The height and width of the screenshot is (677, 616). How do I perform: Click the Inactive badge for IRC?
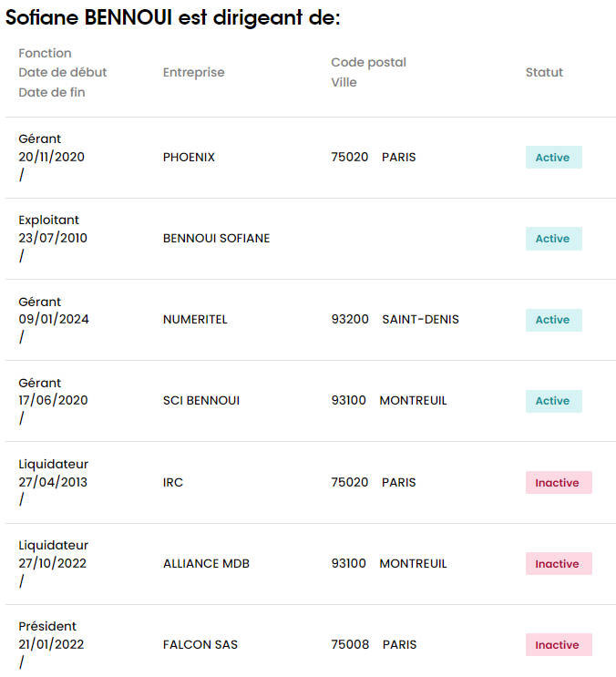click(559, 482)
